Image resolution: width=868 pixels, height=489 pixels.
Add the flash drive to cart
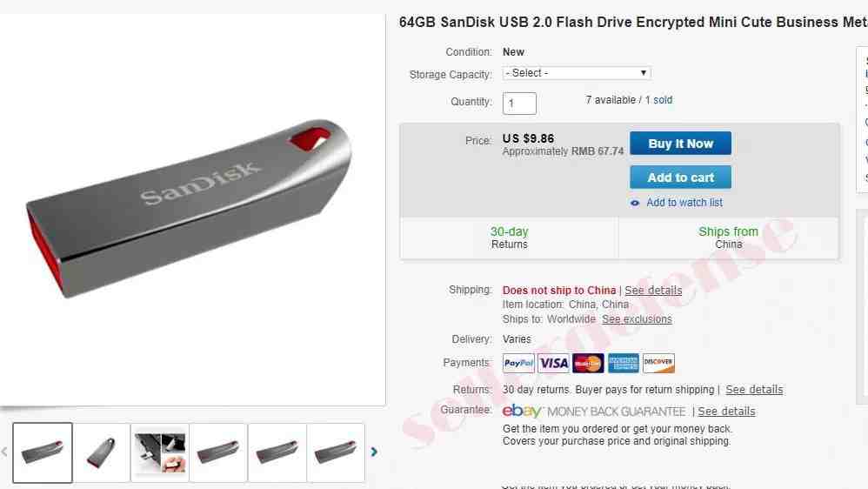(x=680, y=178)
